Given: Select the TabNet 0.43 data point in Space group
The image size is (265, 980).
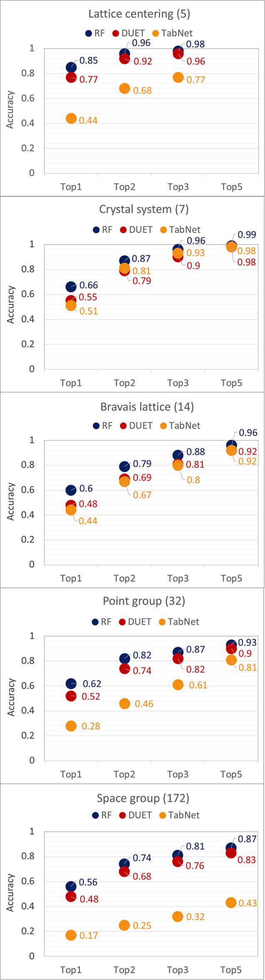Looking at the screenshot, I should coord(231,903).
